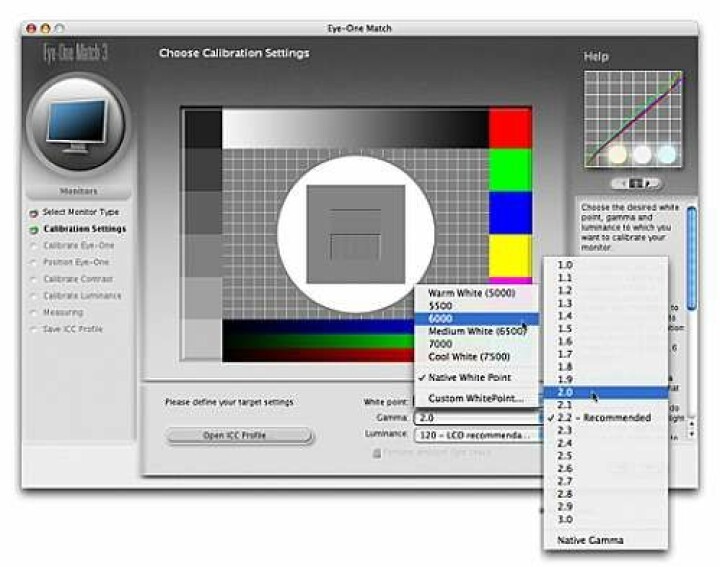Select gamma 1.0 in gamma menu
Image resolution: width=720 pixels, height=567 pixels.
tap(606, 265)
